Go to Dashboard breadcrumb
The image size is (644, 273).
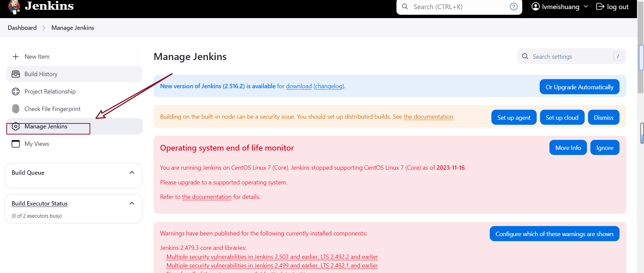(22, 28)
